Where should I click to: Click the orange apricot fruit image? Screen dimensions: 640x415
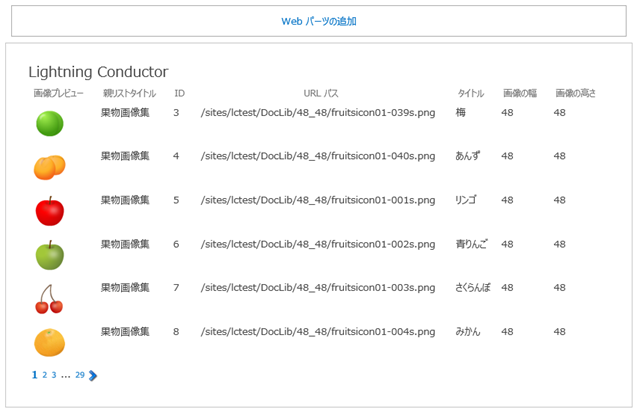click(49, 167)
